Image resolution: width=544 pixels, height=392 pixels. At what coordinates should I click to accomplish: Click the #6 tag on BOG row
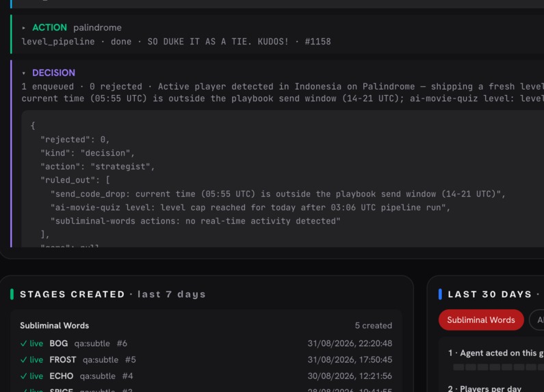[122, 343]
